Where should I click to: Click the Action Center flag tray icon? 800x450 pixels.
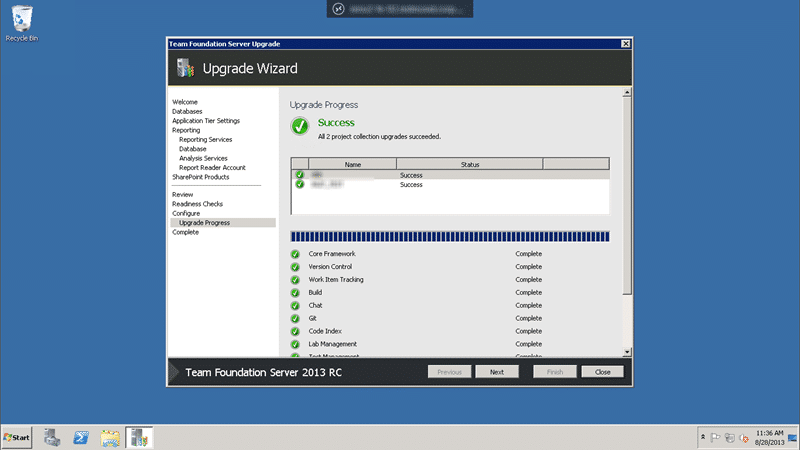[715, 438]
